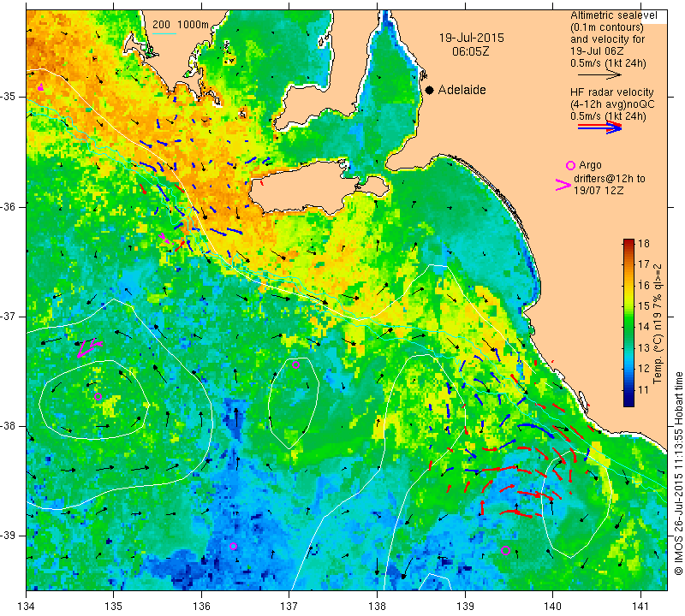Click the Adelaide city label
This screenshot has height=616, width=685.
(x=462, y=90)
